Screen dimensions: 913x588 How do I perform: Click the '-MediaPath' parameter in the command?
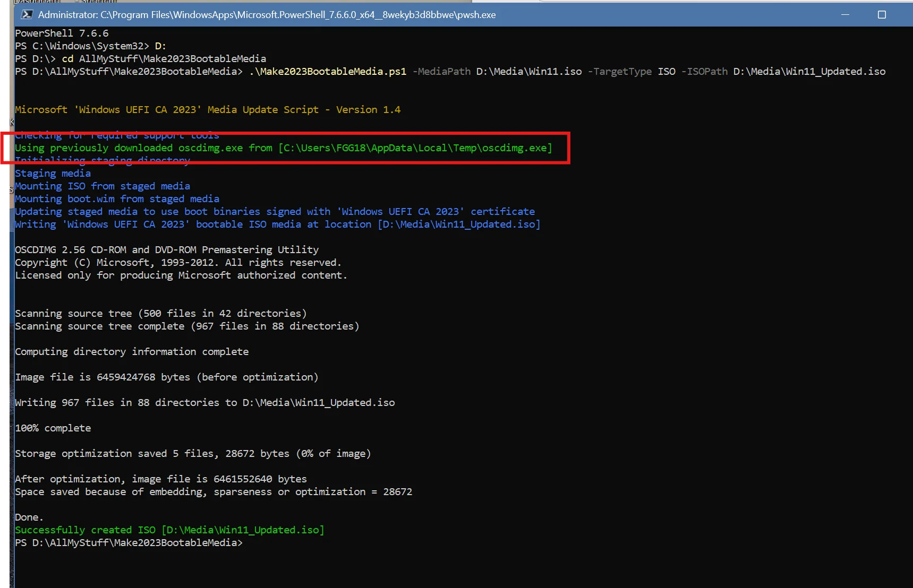click(x=441, y=72)
